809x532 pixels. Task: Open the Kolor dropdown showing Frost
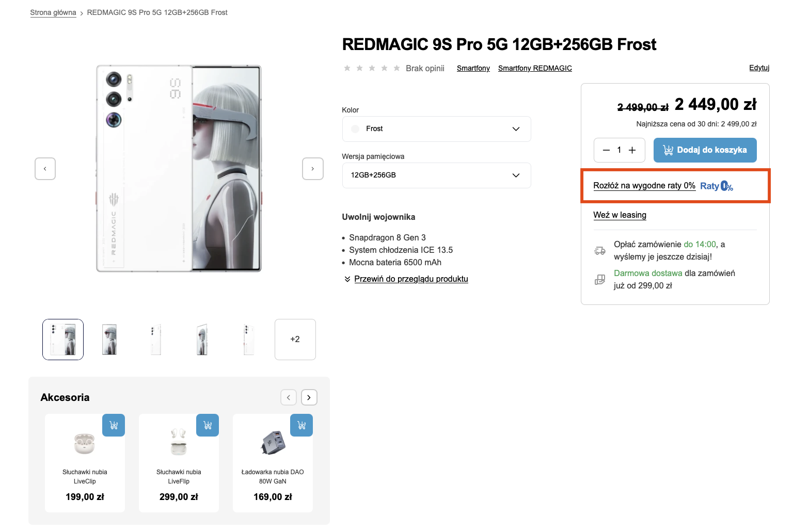pyautogui.click(x=436, y=129)
